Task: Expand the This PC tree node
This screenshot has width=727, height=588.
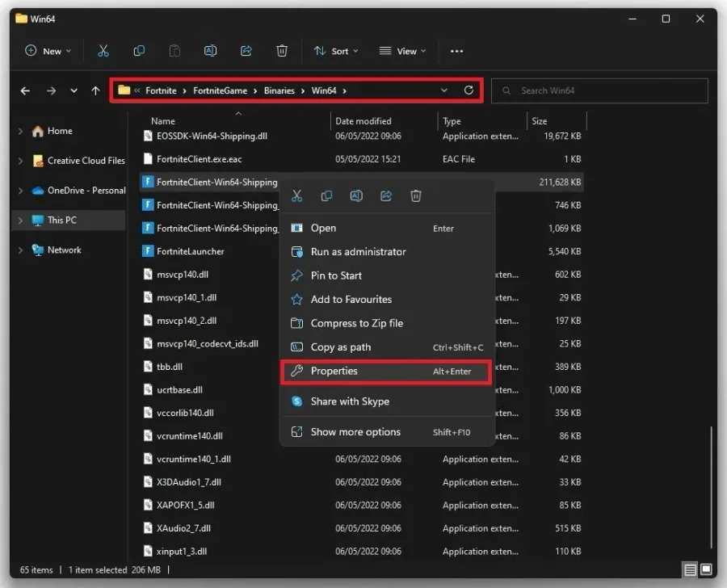Action: (x=20, y=220)
